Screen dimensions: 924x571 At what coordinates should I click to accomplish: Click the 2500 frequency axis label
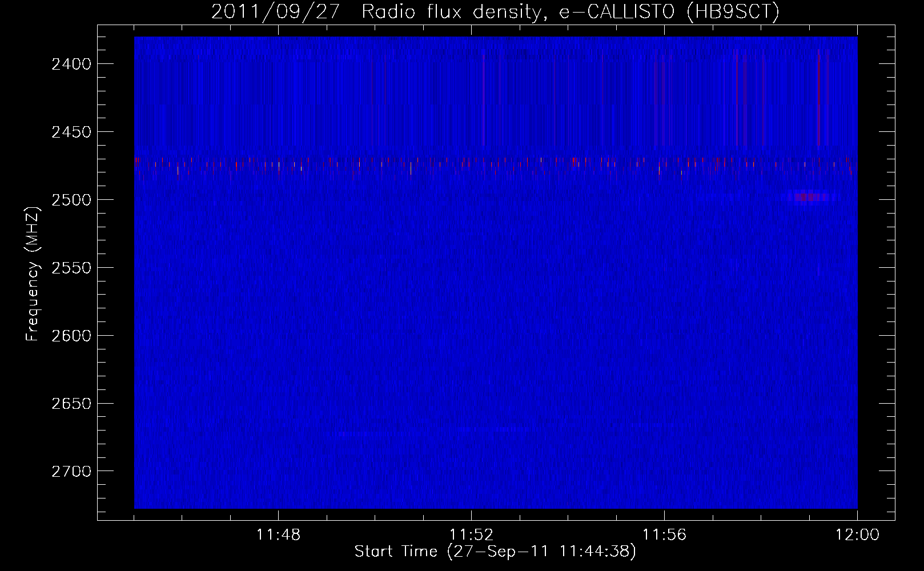click(x=71, y=200)
